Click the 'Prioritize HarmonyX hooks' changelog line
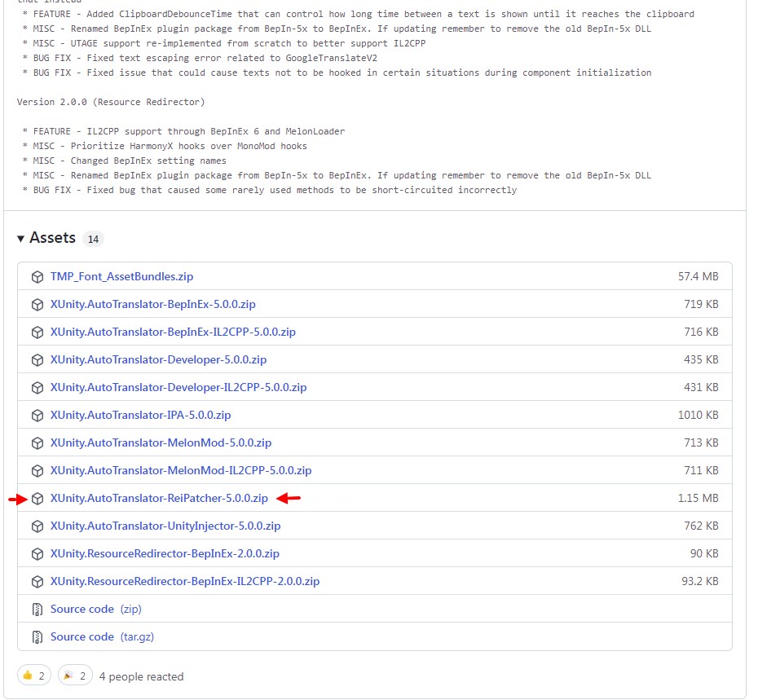The width and height of the screenshot is (758, 700). pos(165,146)
